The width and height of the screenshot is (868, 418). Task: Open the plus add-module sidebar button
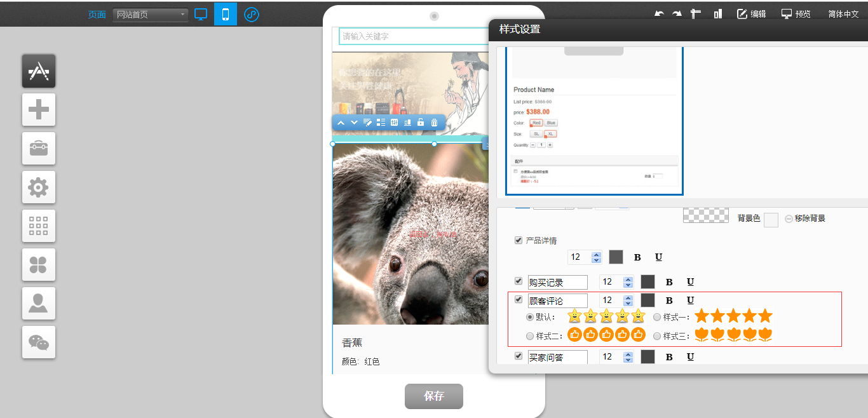click(39, 110)
